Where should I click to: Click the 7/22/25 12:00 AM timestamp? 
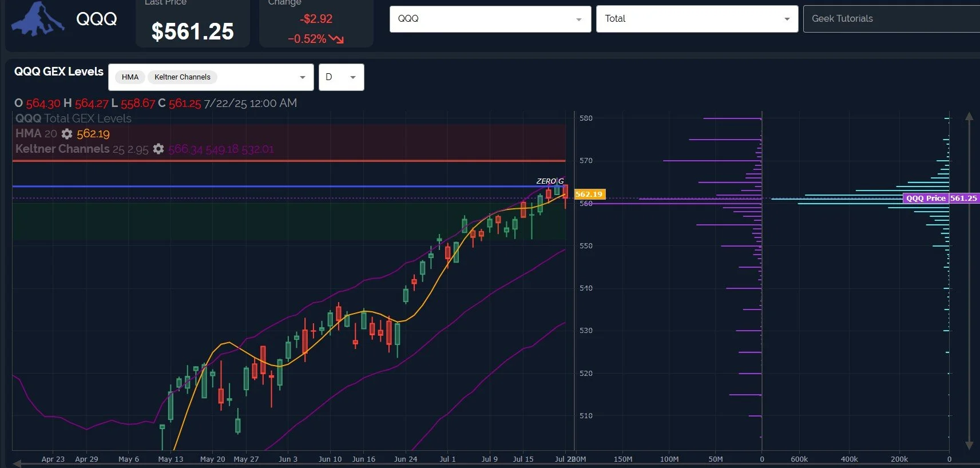(x=251, y=104)
